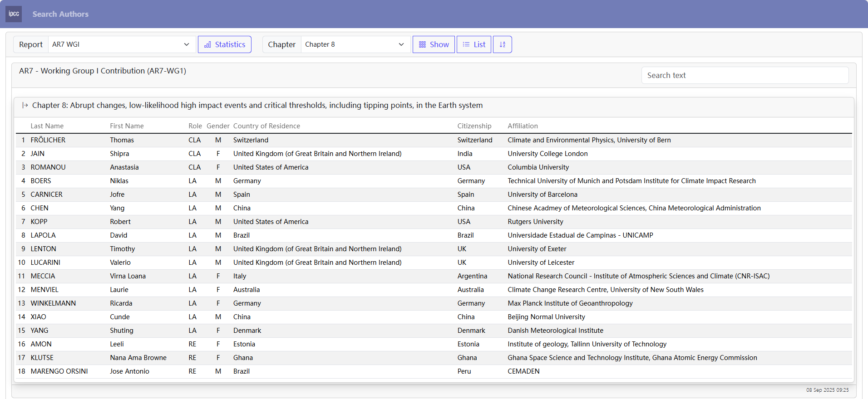Viewport: 868px width, 399px height.
Task: Click the Last Name column header
Action: (47, 126)
